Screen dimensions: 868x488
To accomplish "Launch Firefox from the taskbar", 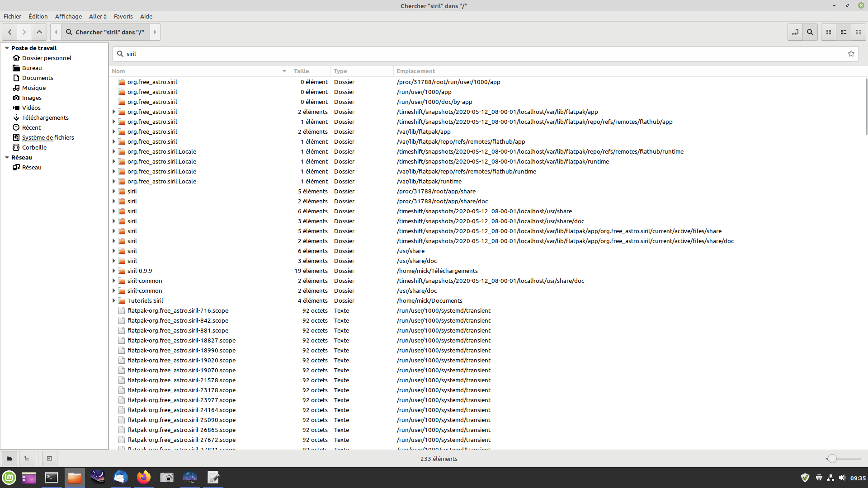I will (144, 477).
